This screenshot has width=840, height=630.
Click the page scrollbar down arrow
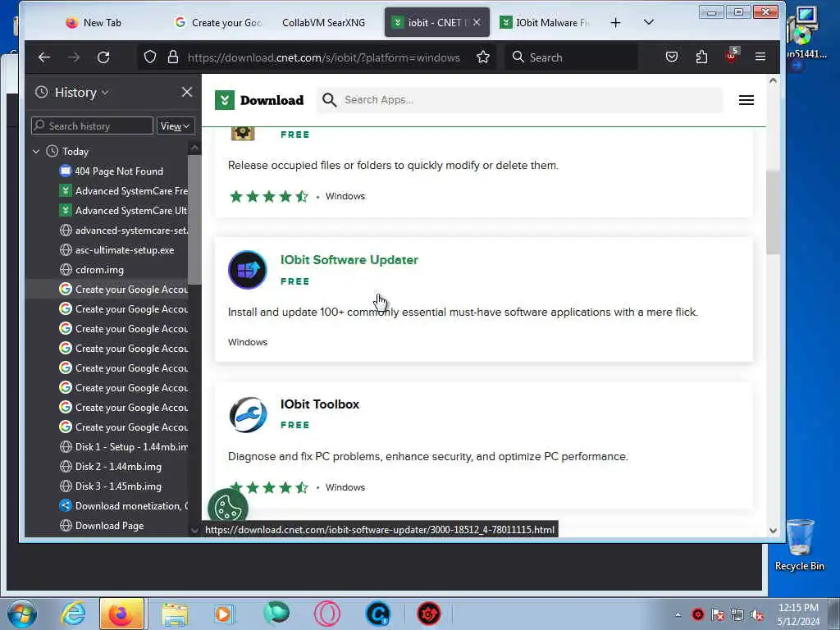pos(773,531)
